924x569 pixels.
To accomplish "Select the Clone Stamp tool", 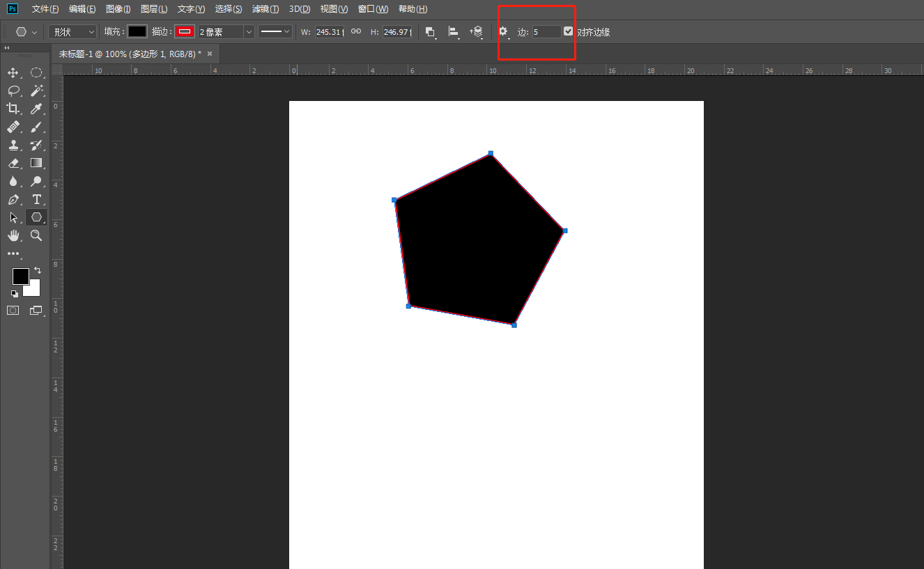I will click(x=13, y=145).
